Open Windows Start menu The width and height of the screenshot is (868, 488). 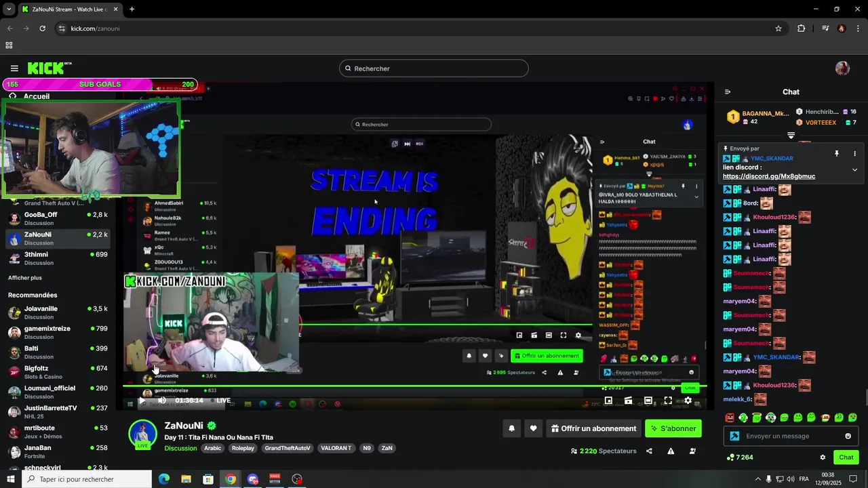click(10, 479)
